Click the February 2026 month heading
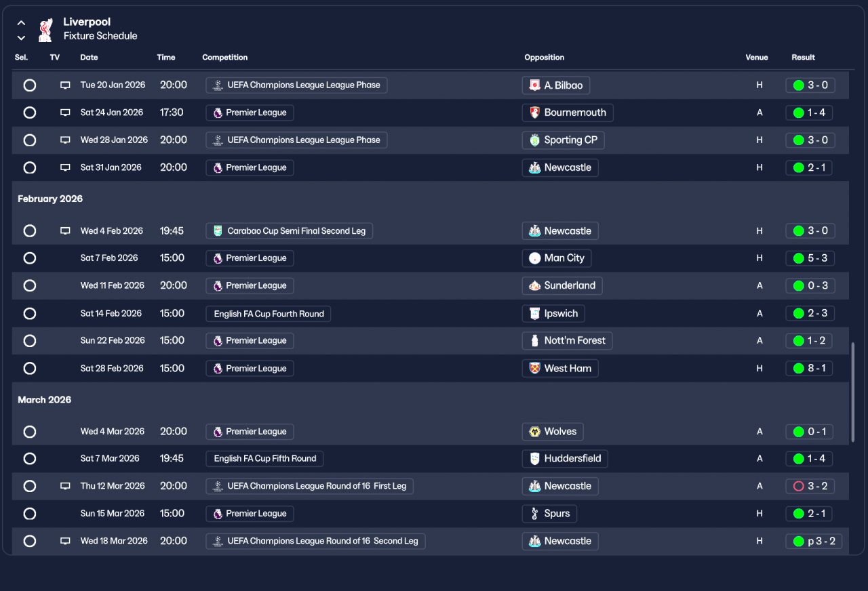The width and height of the screenshot is (868, 591). coord(50,199)
